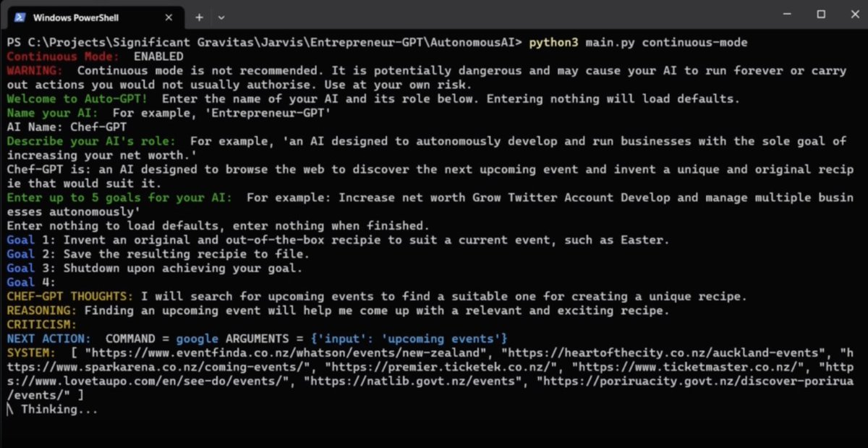This screenshot has height=448, width=868.
Task: Click the natlib.govt.nz/events URL
Action: click(x=416, y=381)
